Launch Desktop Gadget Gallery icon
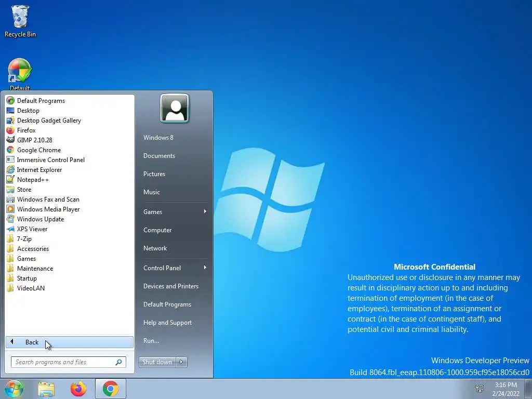 coord(10,121)
